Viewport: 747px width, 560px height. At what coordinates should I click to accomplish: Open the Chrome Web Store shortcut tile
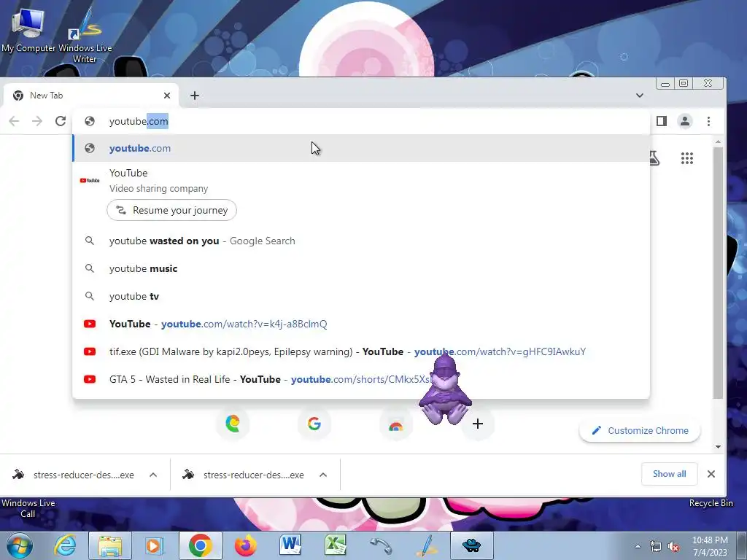395,424
